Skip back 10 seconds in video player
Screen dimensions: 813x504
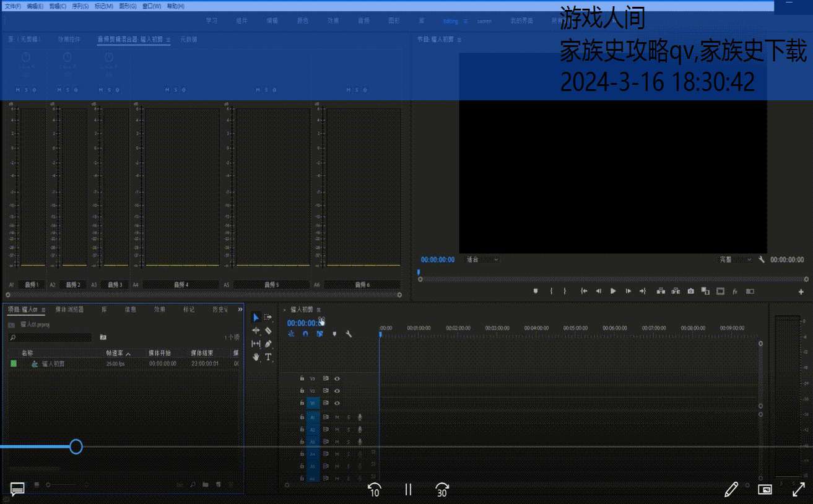(375, 490)
